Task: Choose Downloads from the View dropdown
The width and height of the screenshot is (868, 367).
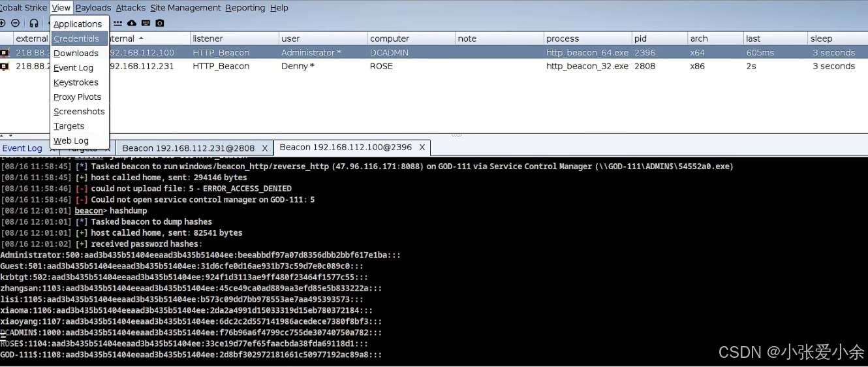Action: pyautogui.click(x=80, y=53)
